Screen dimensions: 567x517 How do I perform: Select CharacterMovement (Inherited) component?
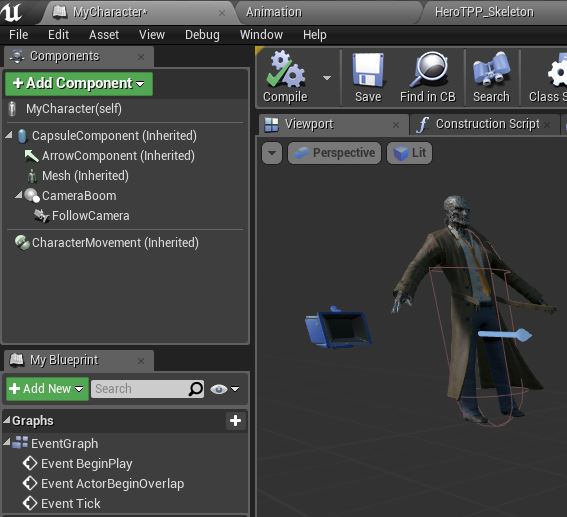coord(115,243)
